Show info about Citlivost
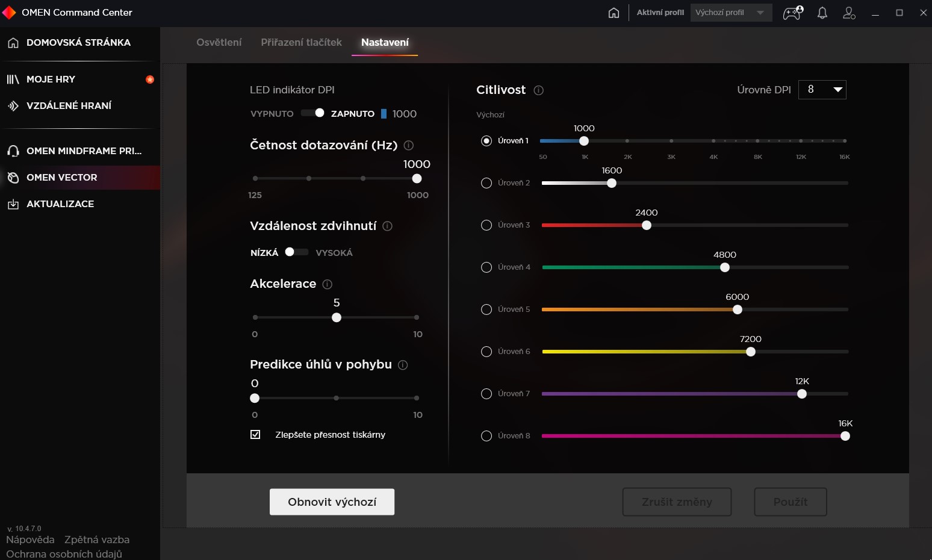The height and width of the screenshot is (560, 932). click(x=539, y=90)
